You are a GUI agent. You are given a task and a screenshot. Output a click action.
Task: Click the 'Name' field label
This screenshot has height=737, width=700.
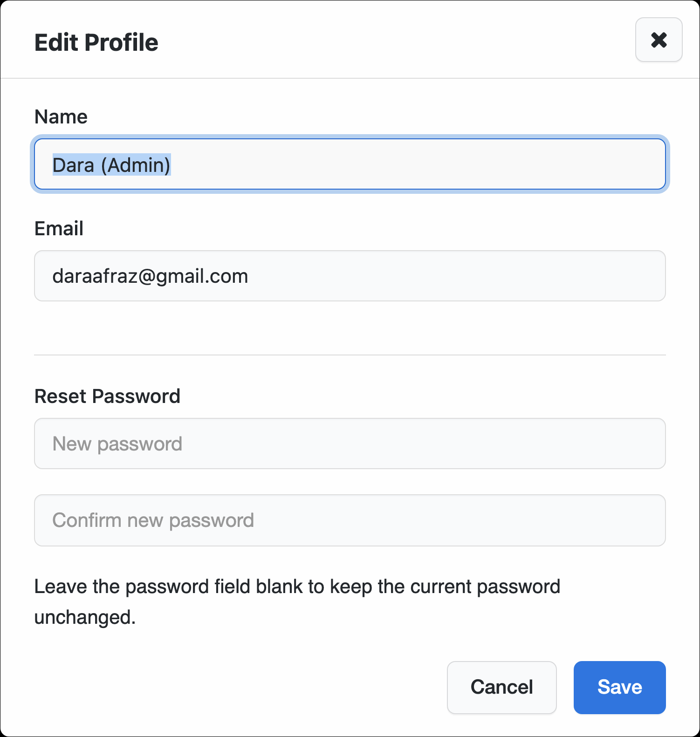pos(61,116)
